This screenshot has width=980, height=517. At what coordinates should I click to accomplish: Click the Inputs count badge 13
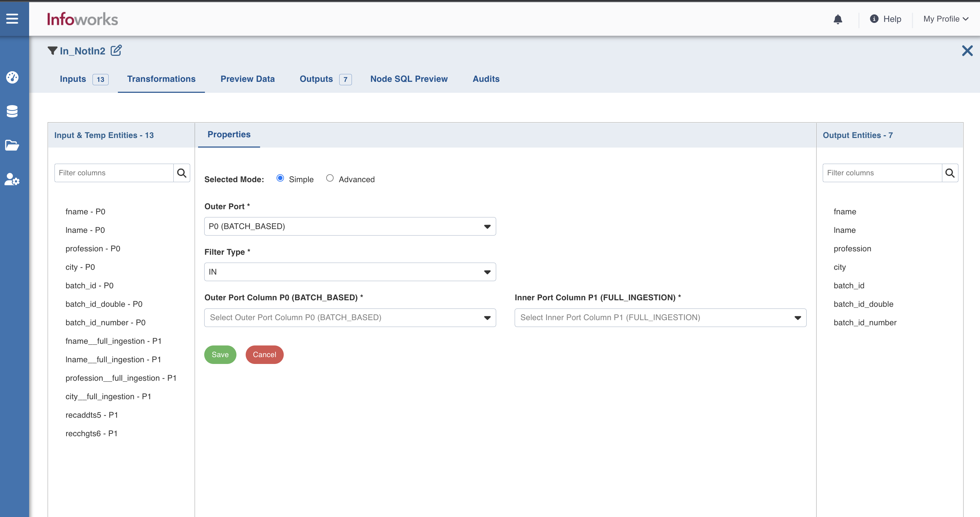click(x=100, y=79)
